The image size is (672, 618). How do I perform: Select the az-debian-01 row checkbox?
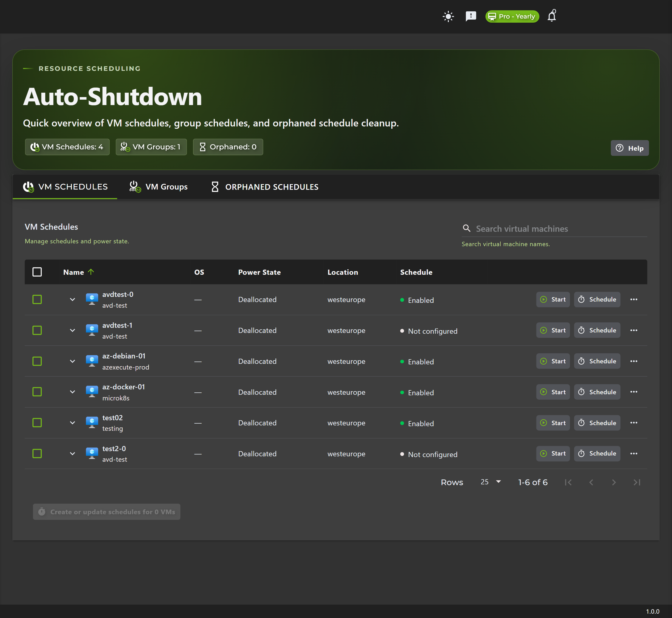pyautogui.click(x=37, y=361)
